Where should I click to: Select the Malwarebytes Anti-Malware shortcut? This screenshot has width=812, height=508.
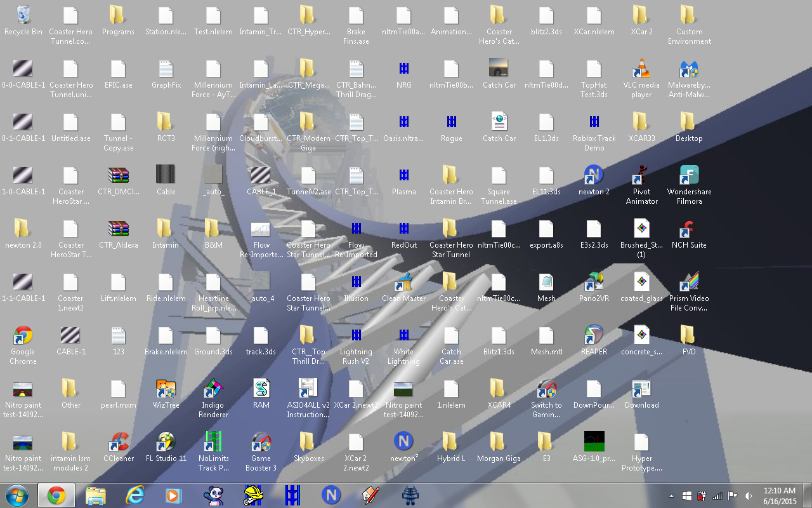click(x=689, y=69)
